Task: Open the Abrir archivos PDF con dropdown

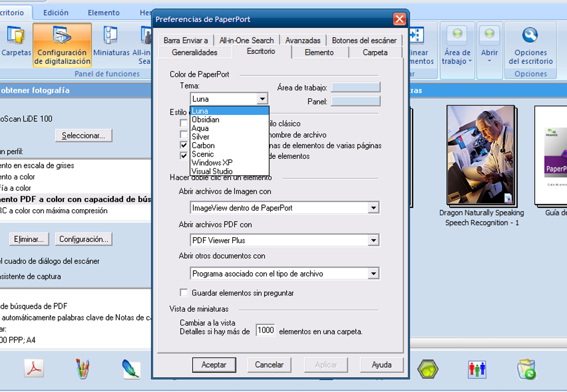Action: (374, 240)
